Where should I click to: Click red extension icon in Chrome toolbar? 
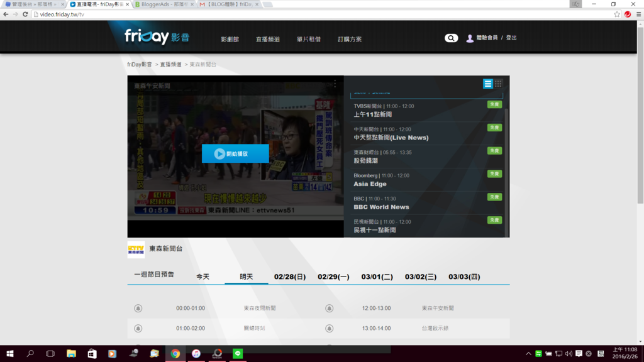(628, 14)
